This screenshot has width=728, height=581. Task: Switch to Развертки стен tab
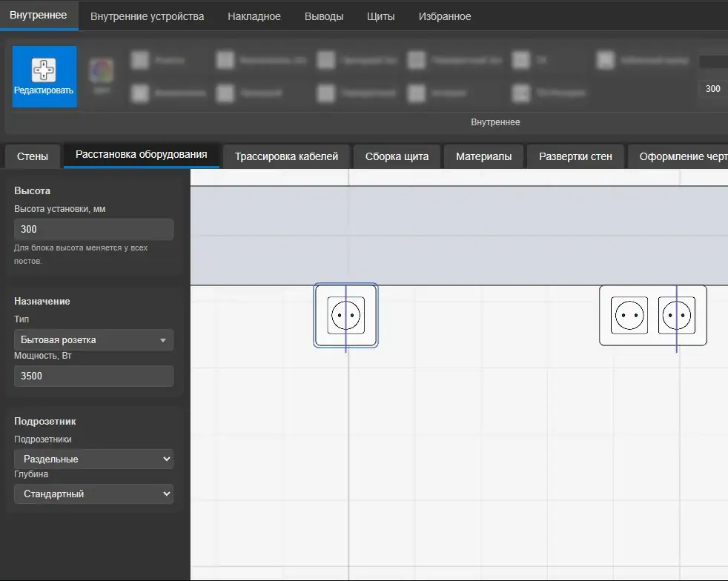(x=575, y=156)
